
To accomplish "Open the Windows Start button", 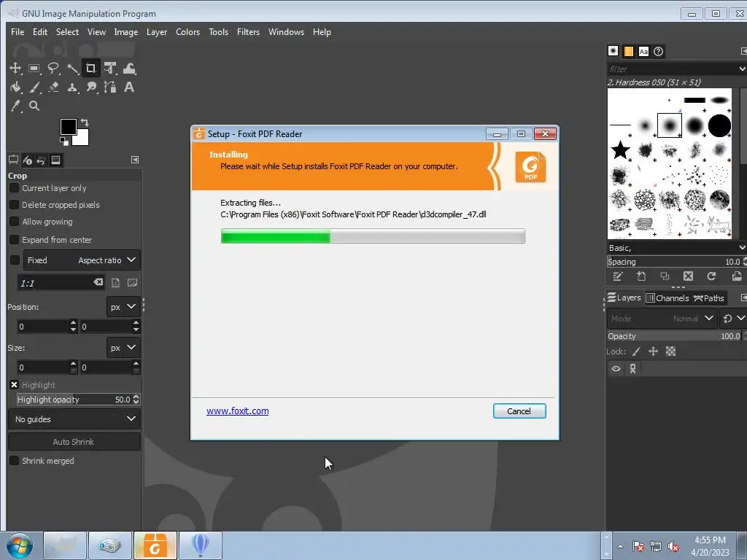I will [x=20, y=546].
